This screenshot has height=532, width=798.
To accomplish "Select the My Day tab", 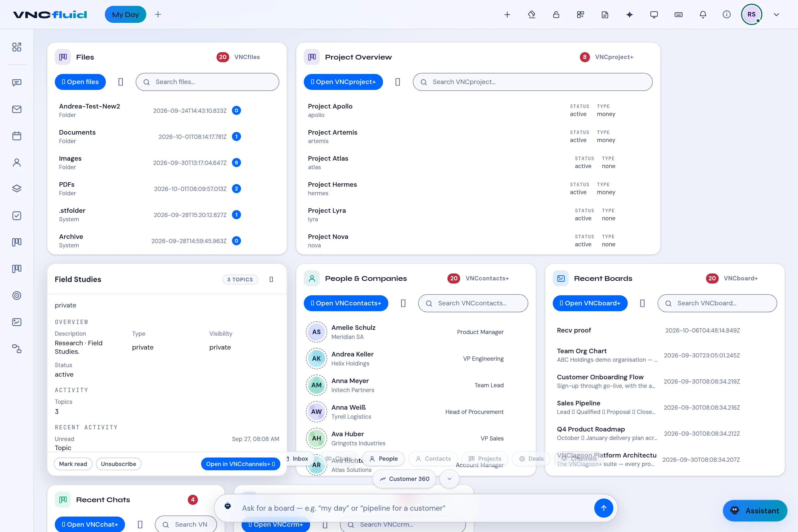I will (126, 15).
